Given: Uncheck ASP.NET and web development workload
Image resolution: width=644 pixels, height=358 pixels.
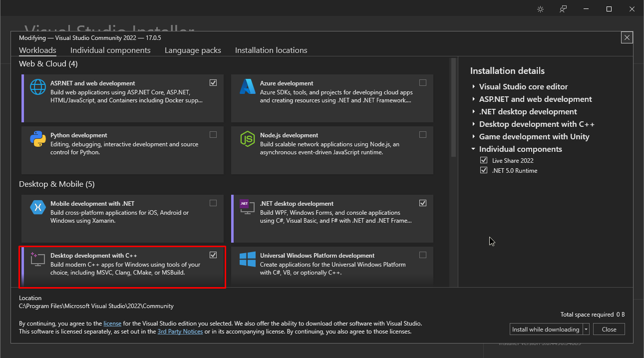Looking at the screenshot, I should [x=213, y=82].
